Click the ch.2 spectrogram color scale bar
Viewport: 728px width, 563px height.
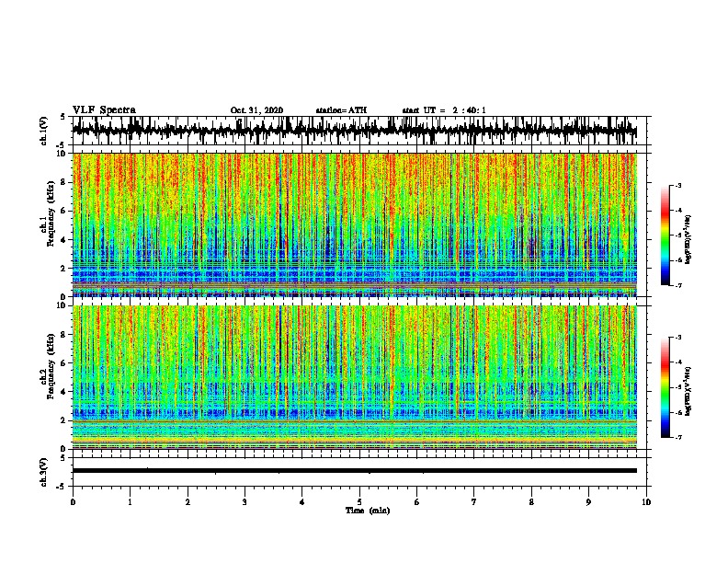(x=665, y=387)
